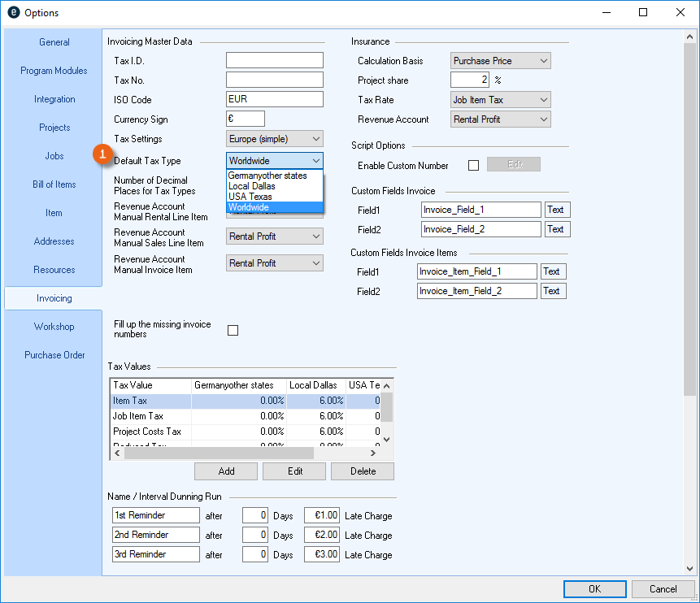Screen dimensions: 700x603
Task: Toggle Fill up missing invoice numbers checkbox
Action: tap(233, 330)
